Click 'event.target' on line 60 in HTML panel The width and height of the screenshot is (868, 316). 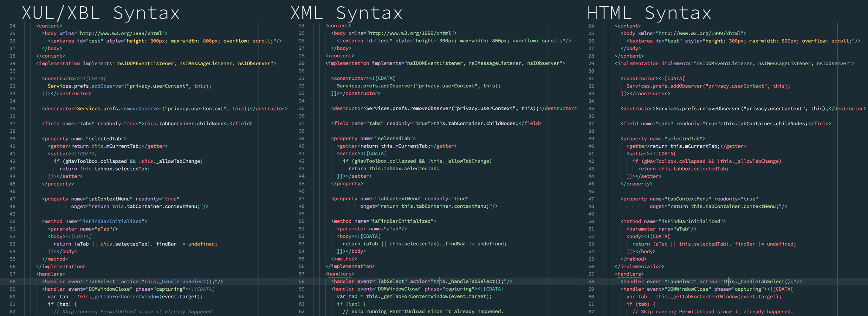pos(758,296)
